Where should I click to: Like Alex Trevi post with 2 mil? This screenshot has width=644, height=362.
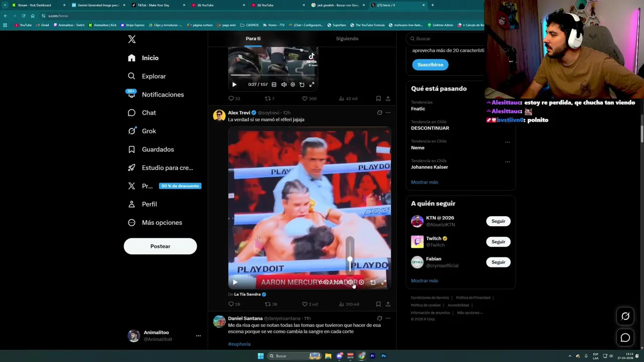pos(309,304)
